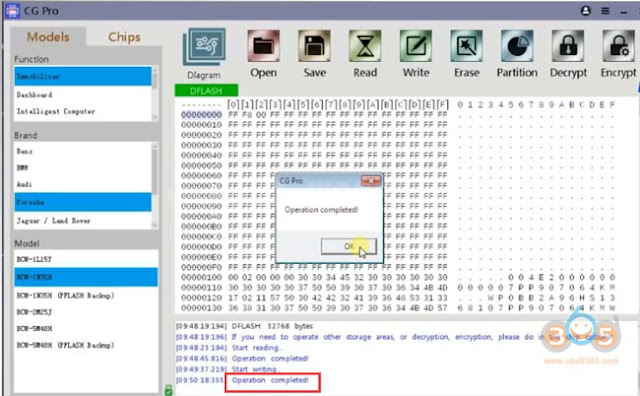Close the CG Pro message dialog

[x=371, y=180]
